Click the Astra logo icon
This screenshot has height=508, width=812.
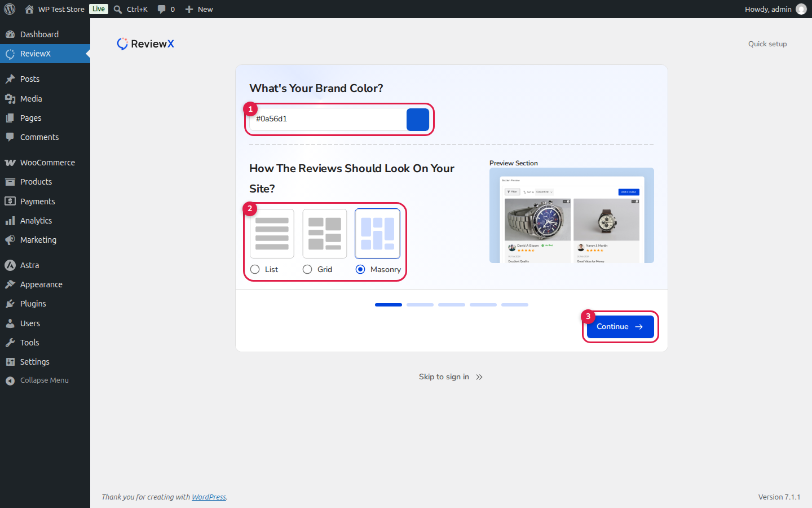point(10,265)
